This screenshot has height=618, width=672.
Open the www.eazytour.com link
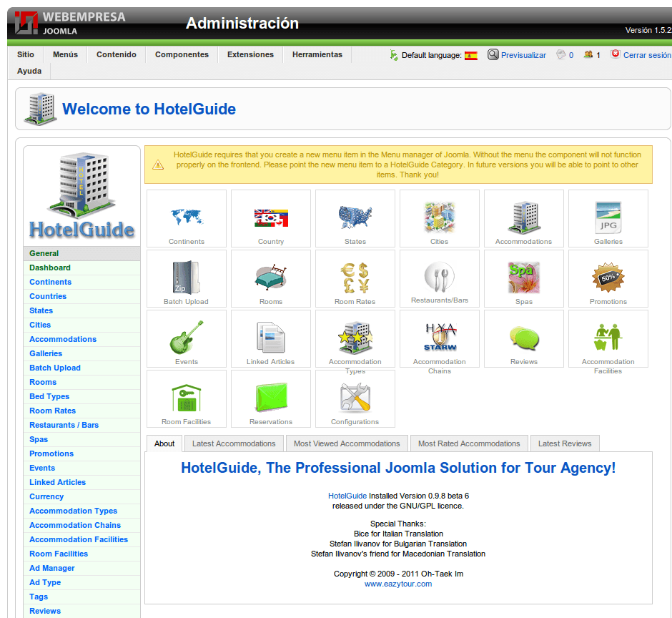(x=398, y=584)
